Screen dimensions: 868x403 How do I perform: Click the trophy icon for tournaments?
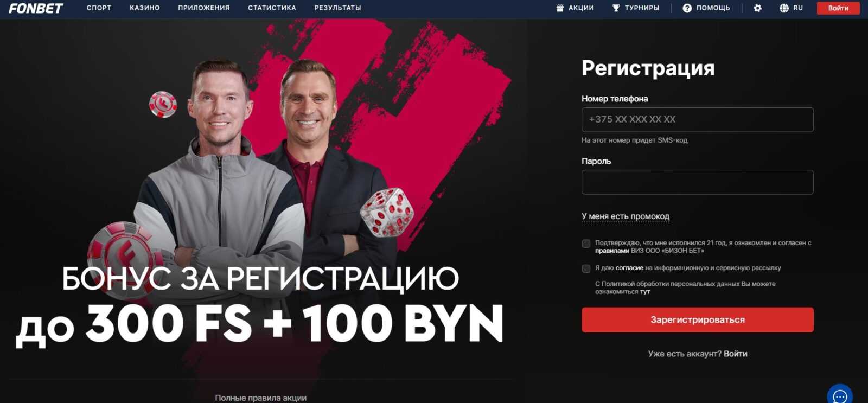616,8
